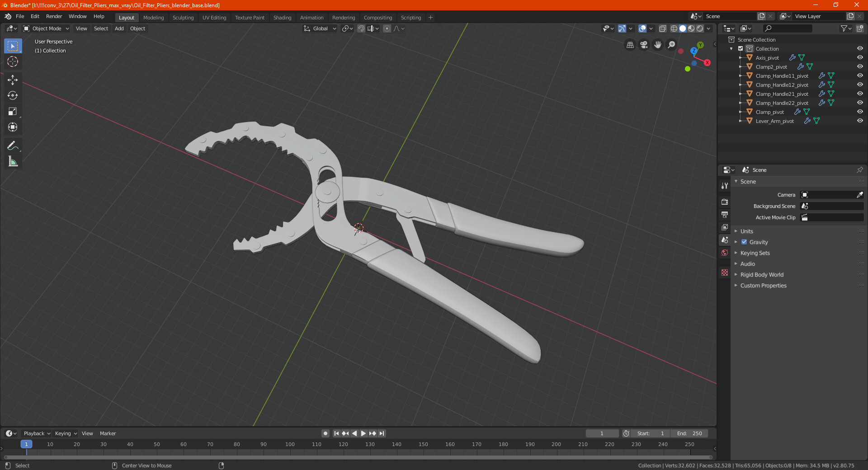Image resolution: width=868 pixels, height=470 pixels.
Task: Activate the Select Box tool
Action: click(x=13, y=46)
